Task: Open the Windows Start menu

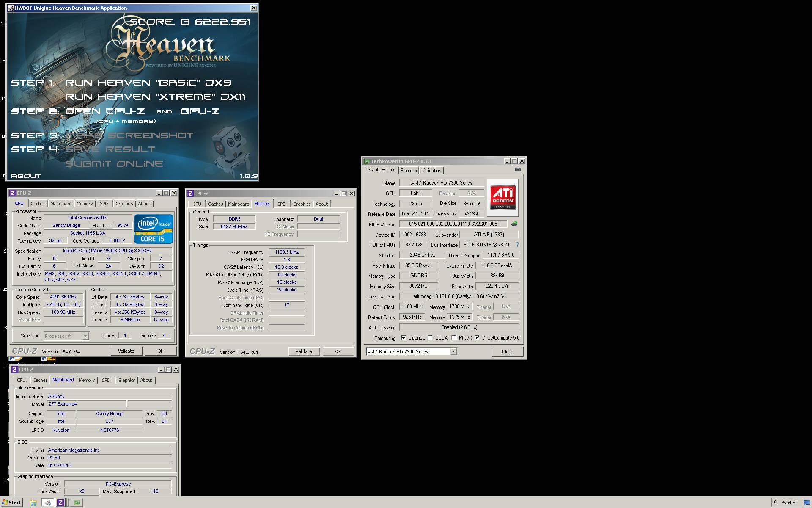Action: [11, 502]
